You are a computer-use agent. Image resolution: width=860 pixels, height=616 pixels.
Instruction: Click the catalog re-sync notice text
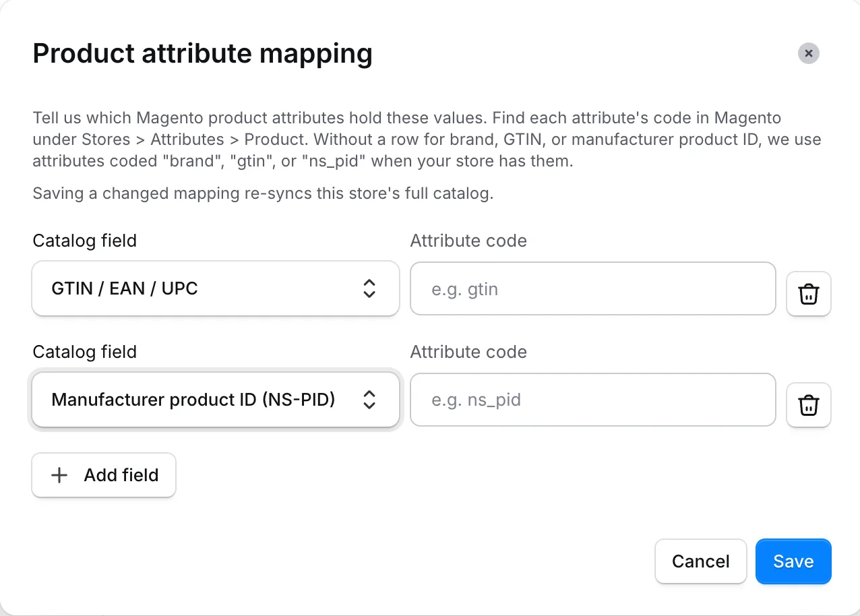(x=263, y=194)
